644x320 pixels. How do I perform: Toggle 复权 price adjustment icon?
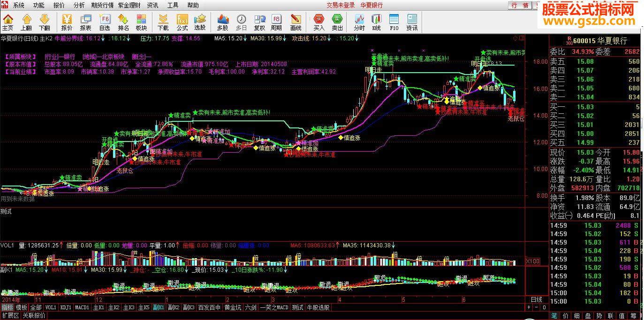click(x=259, y=22)
